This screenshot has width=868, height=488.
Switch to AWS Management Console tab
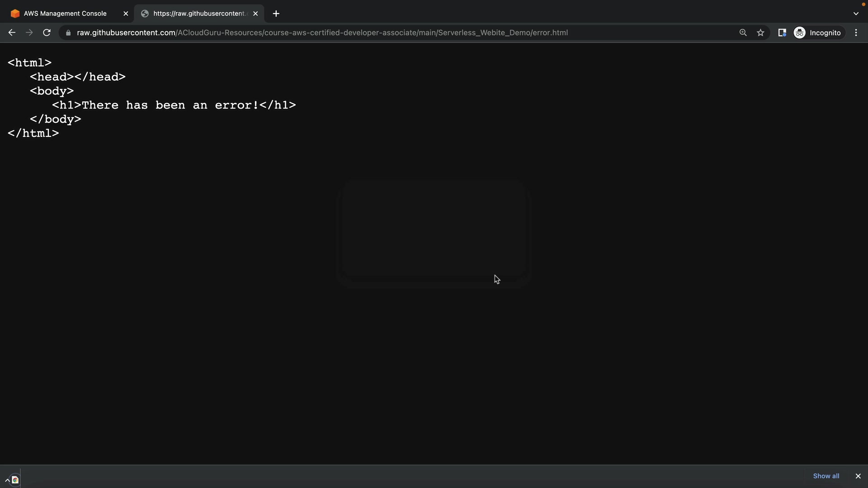65,14
